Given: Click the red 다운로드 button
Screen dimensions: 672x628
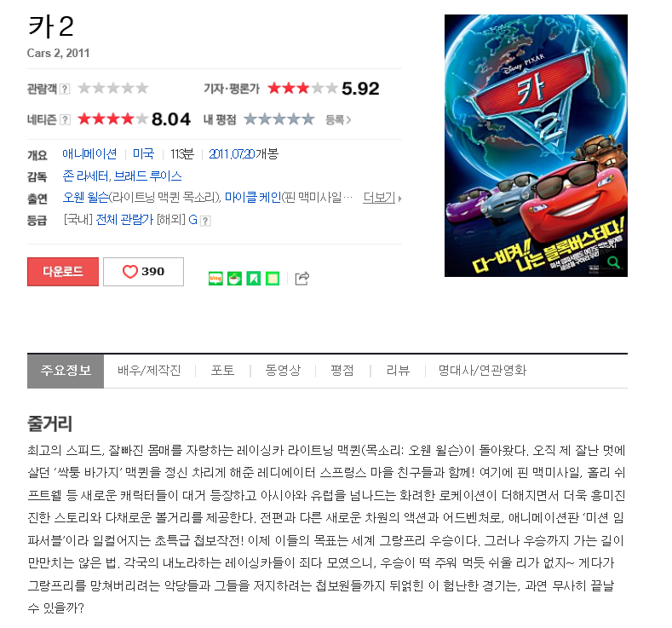Looking at the screenshot, I should [x=63, y=272].
